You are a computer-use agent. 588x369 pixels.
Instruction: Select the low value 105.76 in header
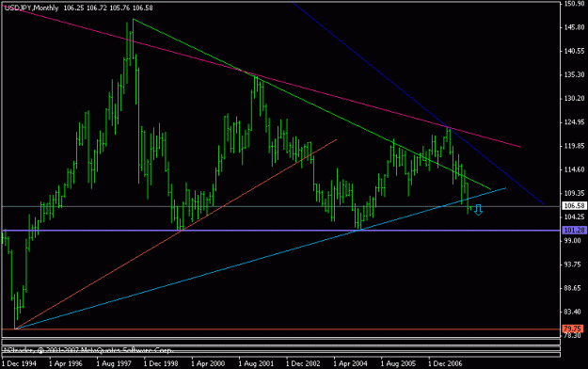(x=120, y=8)
